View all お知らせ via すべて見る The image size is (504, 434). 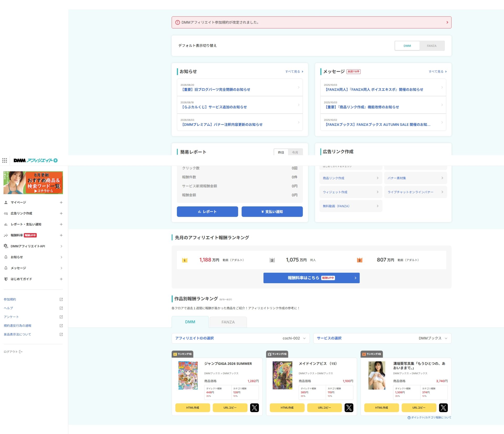pos(294,72)
